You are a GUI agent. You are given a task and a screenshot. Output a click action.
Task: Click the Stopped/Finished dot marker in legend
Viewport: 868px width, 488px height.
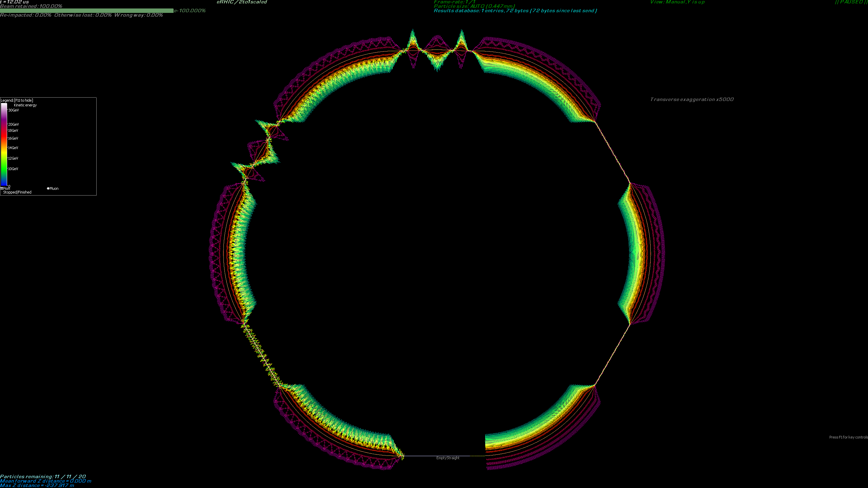[x=2, y=192]
